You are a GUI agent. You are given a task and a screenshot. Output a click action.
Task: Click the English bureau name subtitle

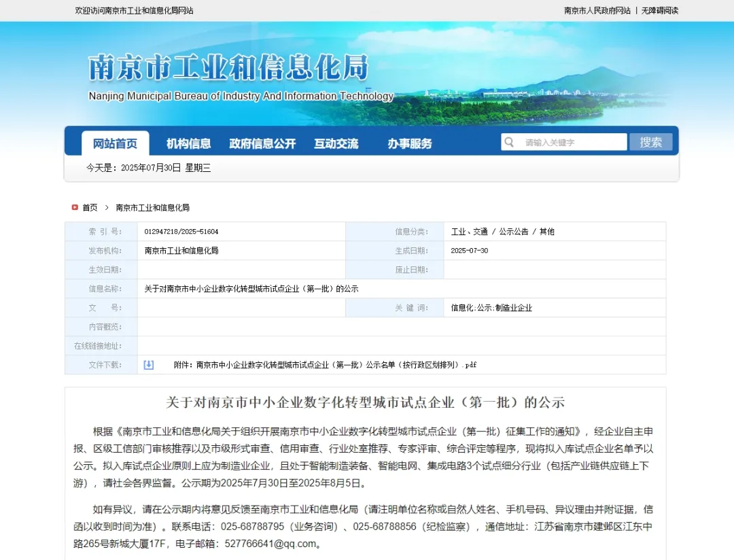[x=241, y=96]
